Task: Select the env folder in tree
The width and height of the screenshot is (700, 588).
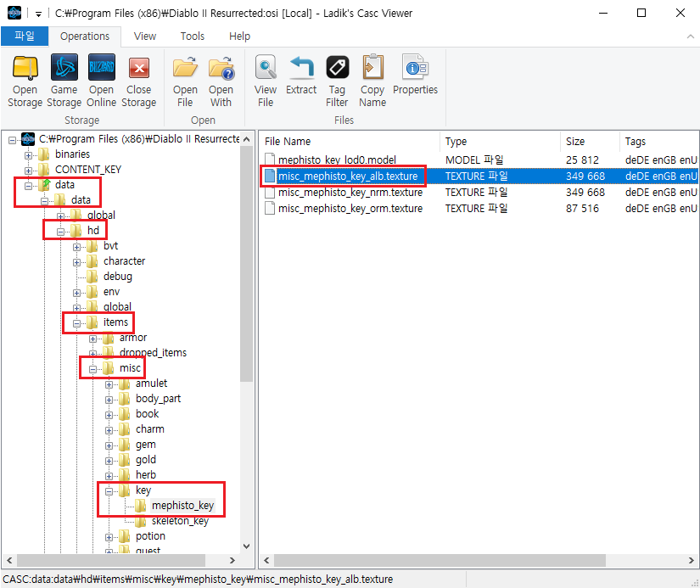Action: tap(112, 292)
